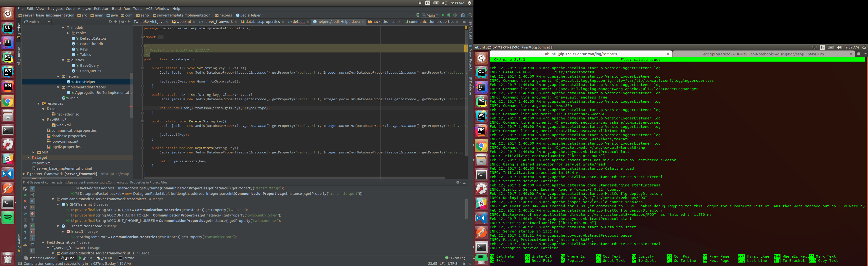The image size is (868, 266).
Task: Expand the target folder in project tree
Action: pos(29,158)
